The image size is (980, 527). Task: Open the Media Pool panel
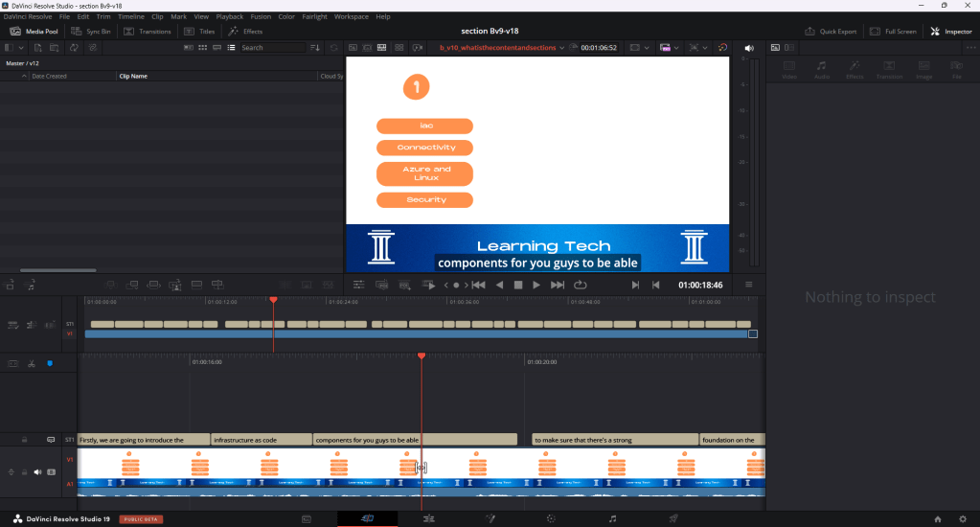click(x=34, y=32)
